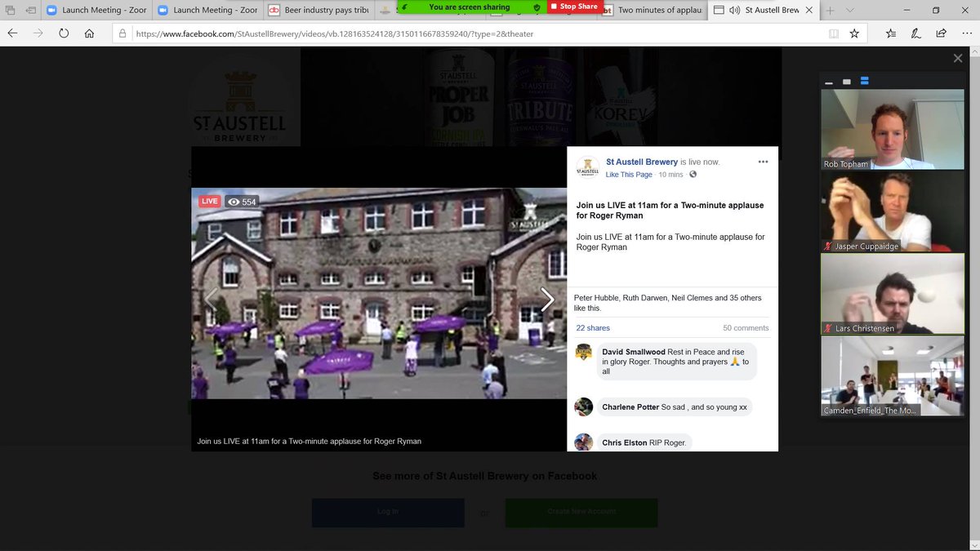Click the 554 viewers eye counter

coord(242,202)
